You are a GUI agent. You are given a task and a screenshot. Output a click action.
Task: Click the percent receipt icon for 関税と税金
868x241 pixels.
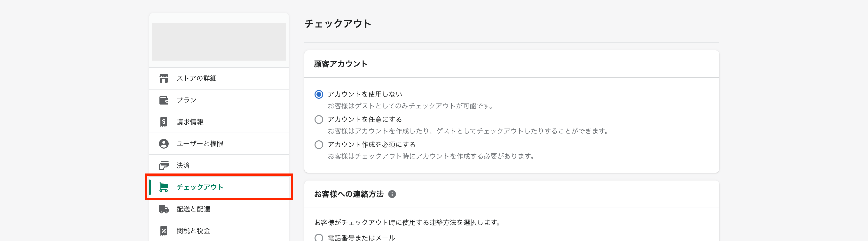[164, 231]
